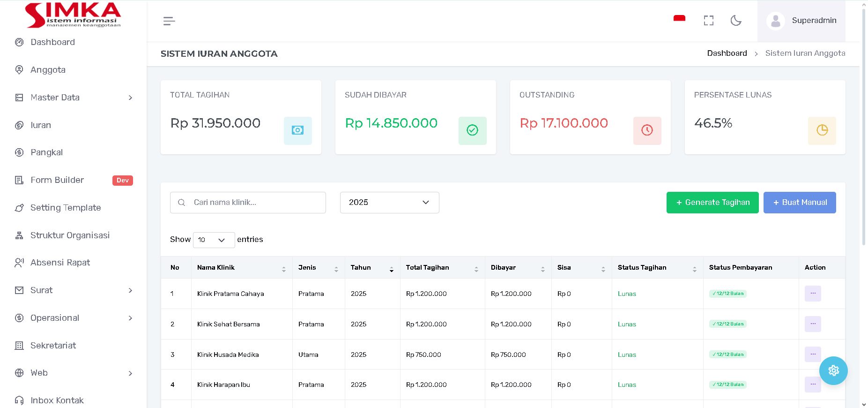Viewport: 868px width, 408px height.
Task: Open Anggota in the sidebar
Action: click(x=48, y=70)
